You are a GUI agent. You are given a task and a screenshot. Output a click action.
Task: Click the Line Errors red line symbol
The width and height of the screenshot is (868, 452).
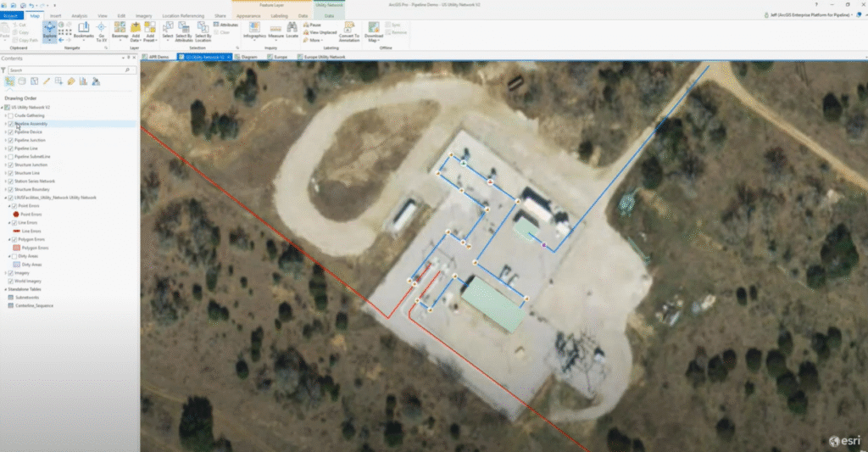click(17, 231)
